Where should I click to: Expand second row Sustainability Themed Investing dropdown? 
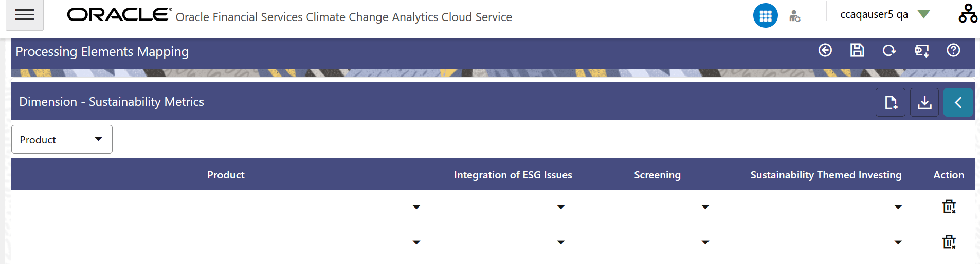(898, 242)
